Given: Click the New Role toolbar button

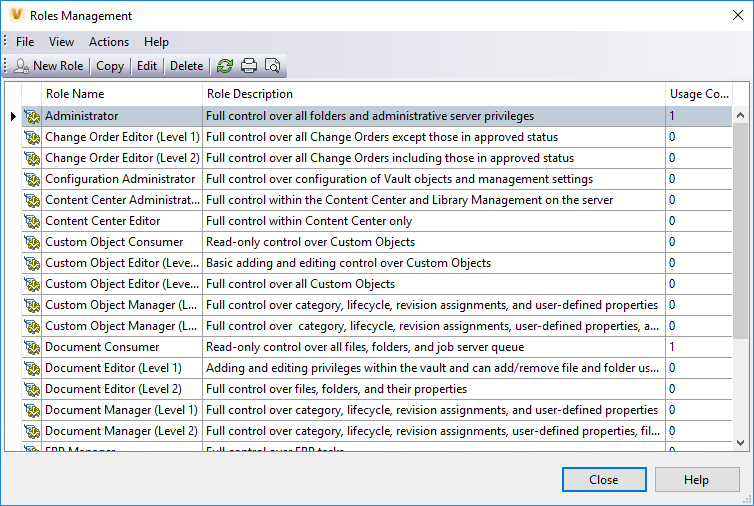Looking at the screenshot, I should [49, 66].
